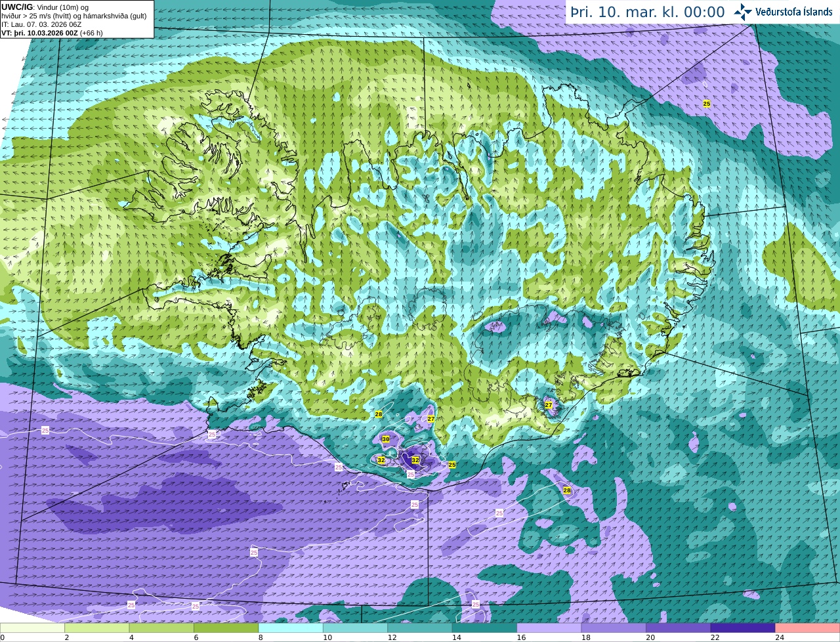Pick the 12–14 m/s teal scale swatch

420,628
